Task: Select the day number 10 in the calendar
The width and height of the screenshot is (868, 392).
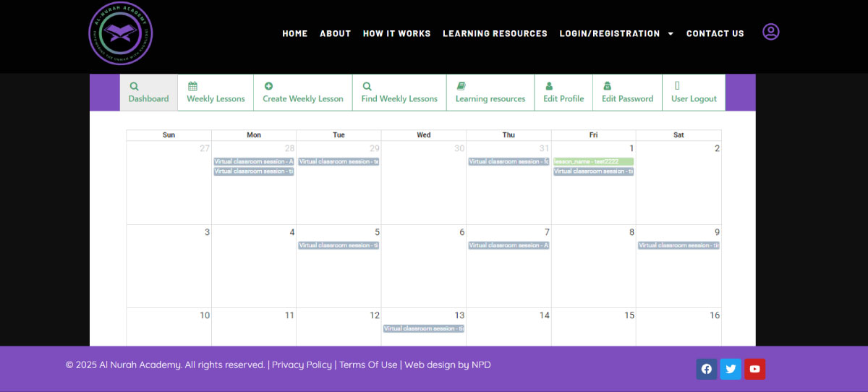Action: [x=205, y=315]
